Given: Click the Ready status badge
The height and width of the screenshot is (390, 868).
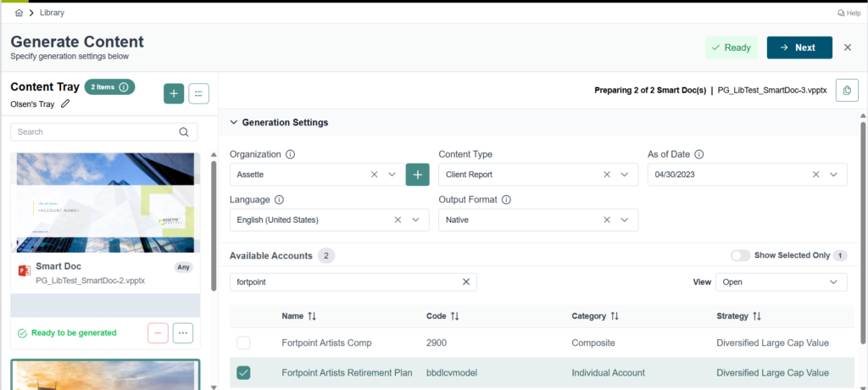Looking at the screenshot, I should coord(732,47).
